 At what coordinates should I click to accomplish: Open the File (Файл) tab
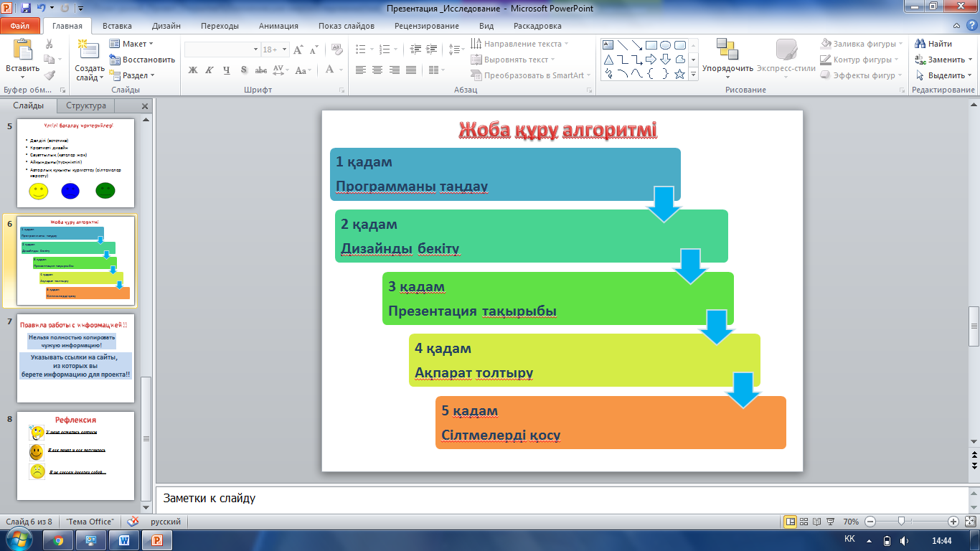click(x=20, y=26)
